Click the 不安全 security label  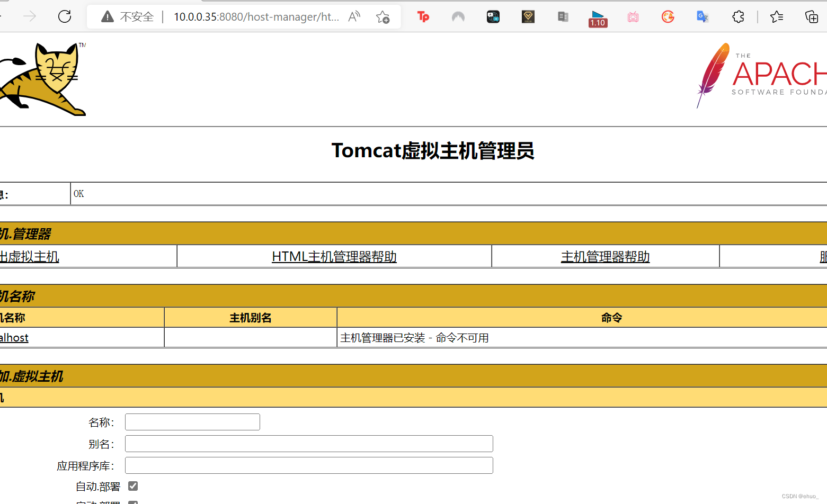[x=137, y=17]
